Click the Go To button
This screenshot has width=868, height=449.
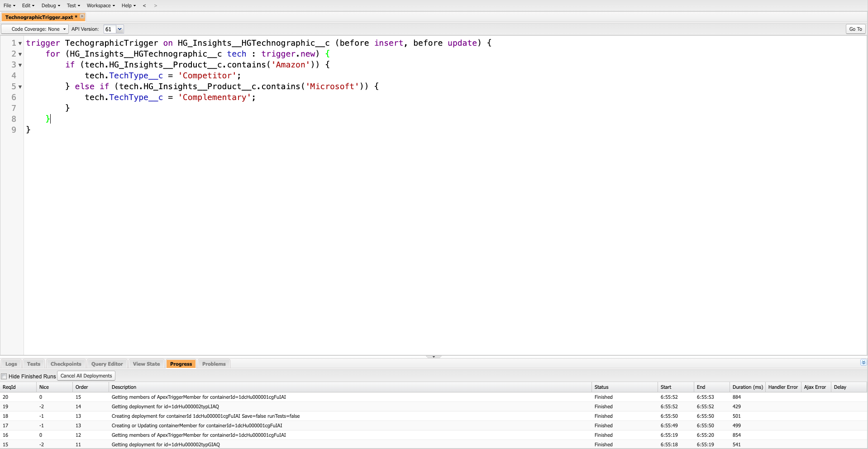(x=855, y=29)
